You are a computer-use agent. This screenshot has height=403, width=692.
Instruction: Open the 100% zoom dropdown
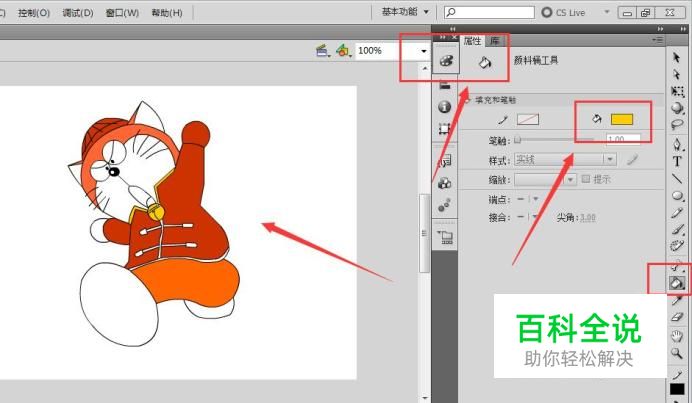click(424, 51)
